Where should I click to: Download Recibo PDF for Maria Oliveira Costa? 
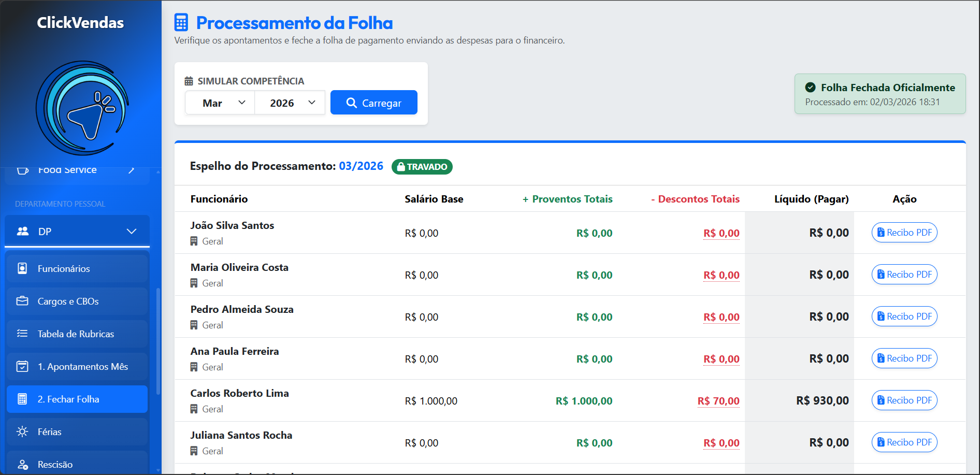(x=904, y=275)
